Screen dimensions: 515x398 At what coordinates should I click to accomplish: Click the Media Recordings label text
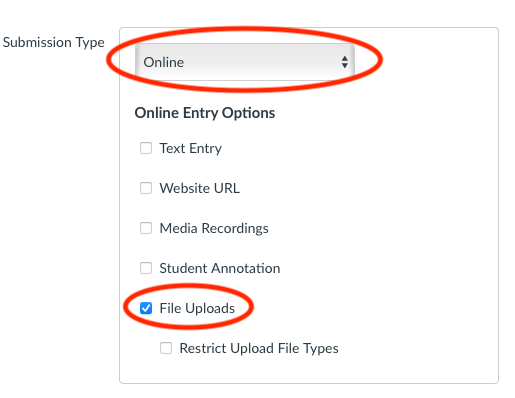tap(214, 229)
